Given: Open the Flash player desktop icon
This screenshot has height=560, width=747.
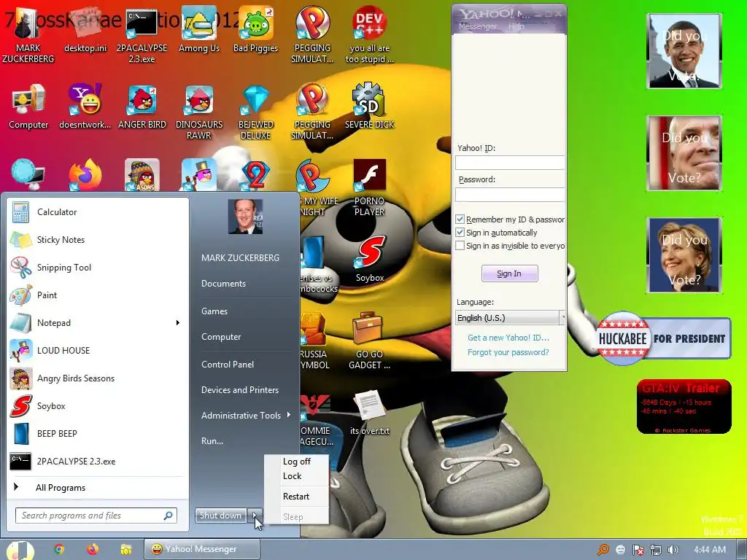Looking at the screenshot, I should pos(369,187).
